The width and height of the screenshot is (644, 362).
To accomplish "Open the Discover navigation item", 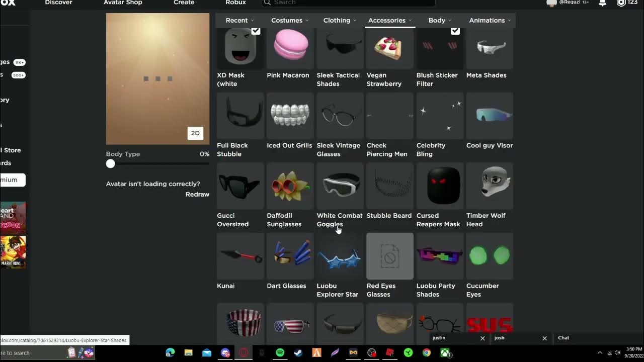I will pyautogui.click(x=58, y=3).
